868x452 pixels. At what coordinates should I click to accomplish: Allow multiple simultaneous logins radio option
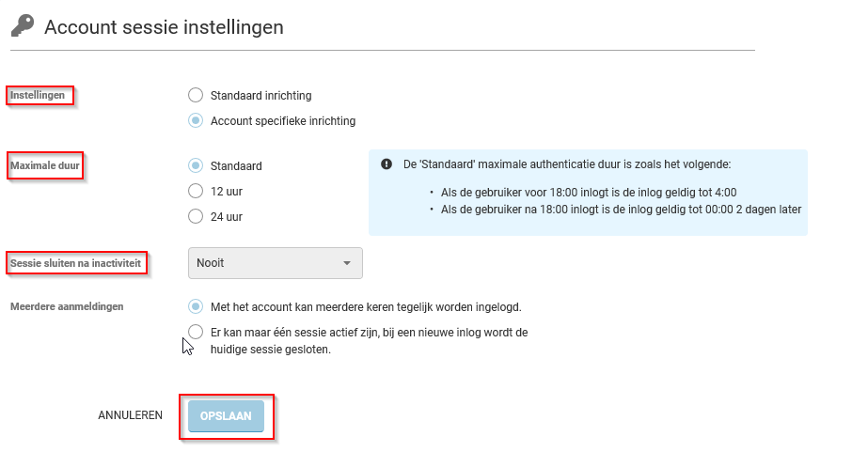pos(196,306)
